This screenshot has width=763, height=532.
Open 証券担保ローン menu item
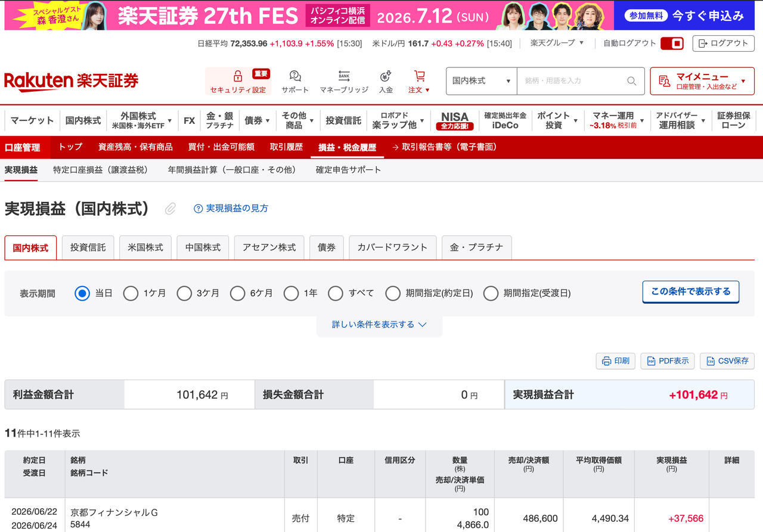click(x=734, y=120)
